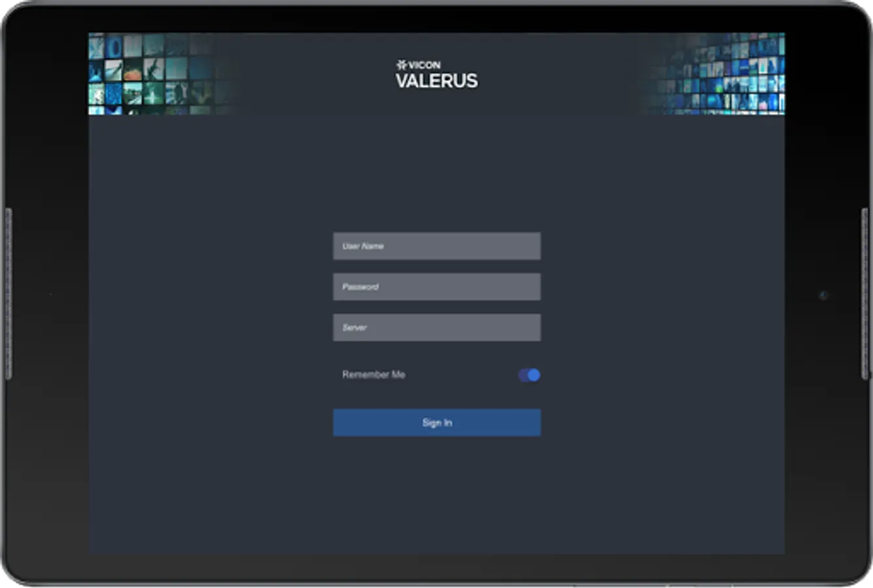The width and height of the screenshot is (873, 588).
Task: Click the Vicon Valerus logo
Action: (x=436, y=74)
